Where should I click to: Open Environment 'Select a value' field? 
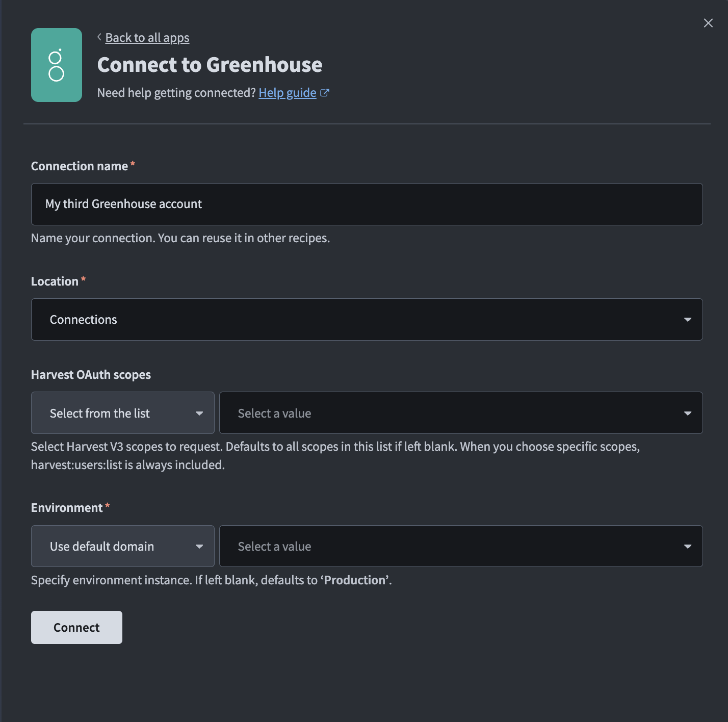[460, 546]
